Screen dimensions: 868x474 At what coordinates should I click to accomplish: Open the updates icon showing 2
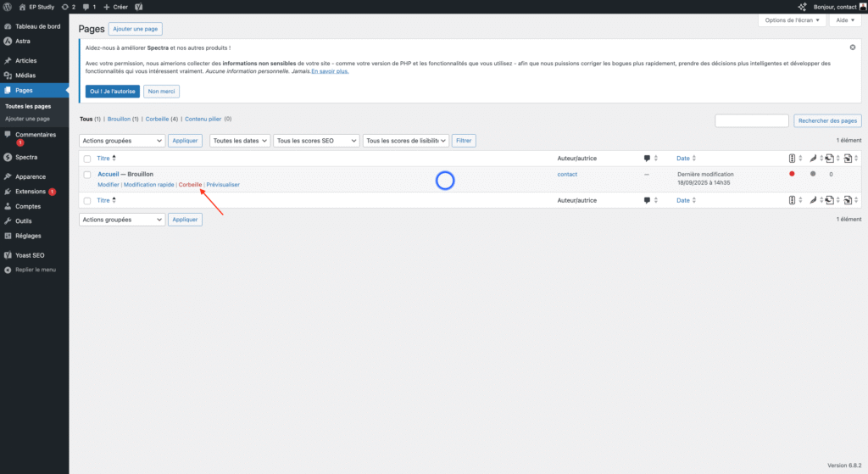click(x=65, y=7)
